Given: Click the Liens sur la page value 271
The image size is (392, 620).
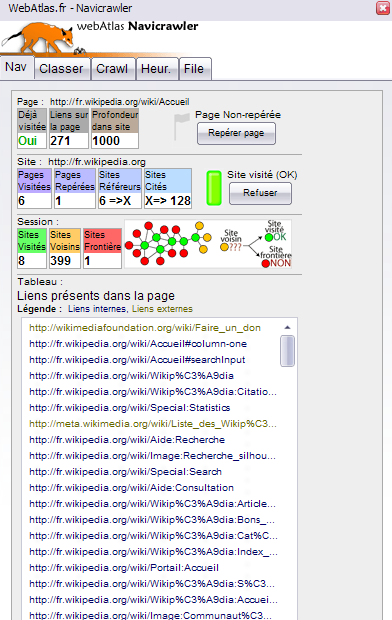Looking at the screenshot, I should pos(60,141).
